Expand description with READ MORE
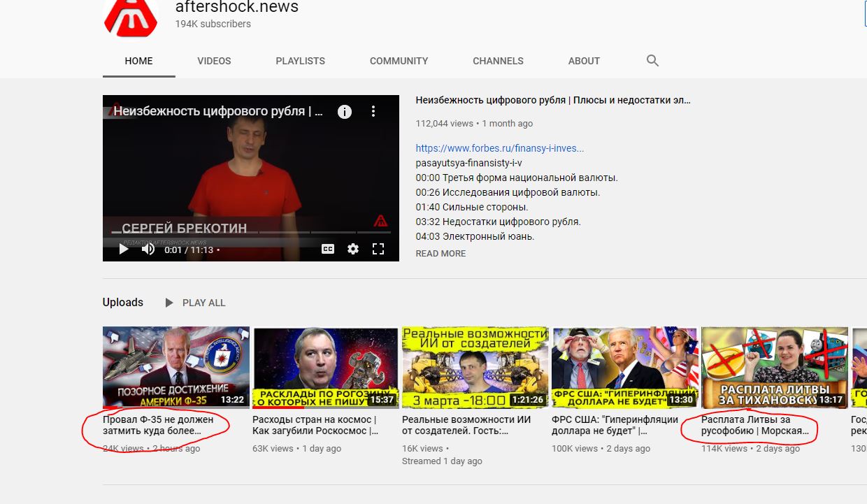 440,253
